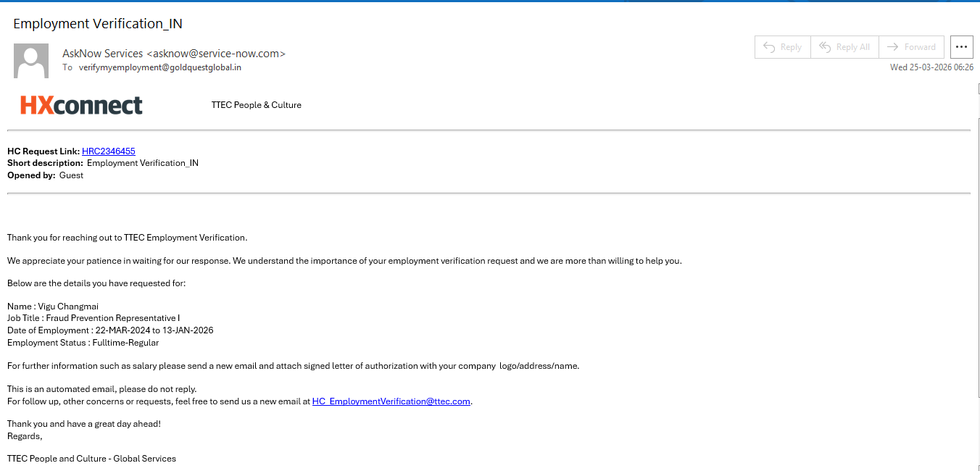Screen dimensions: 980x471
Task: Select the sender name AskNow Services
Action: point(103,54)
